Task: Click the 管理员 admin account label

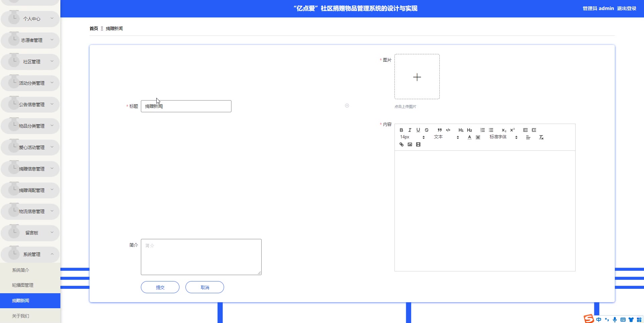Action: [598, 8]
